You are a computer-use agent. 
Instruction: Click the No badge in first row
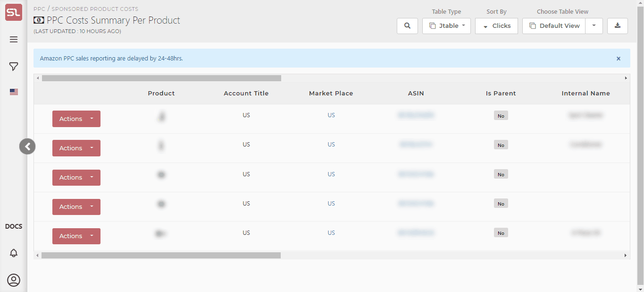(x=501, y=116)
